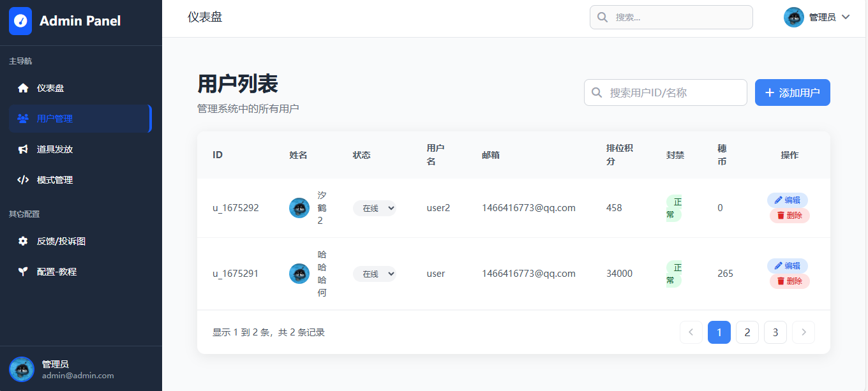Click the 搜索用户ID/名称 search field
This screenshot has width=868, height=391.
click(665, 92)
